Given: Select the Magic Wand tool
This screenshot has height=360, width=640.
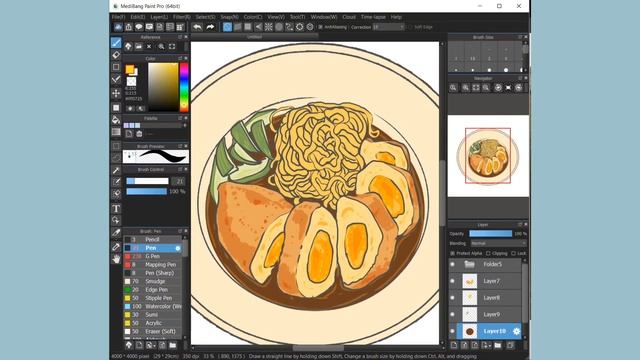Looking at the screenshot, I should (x=116, y=170).
